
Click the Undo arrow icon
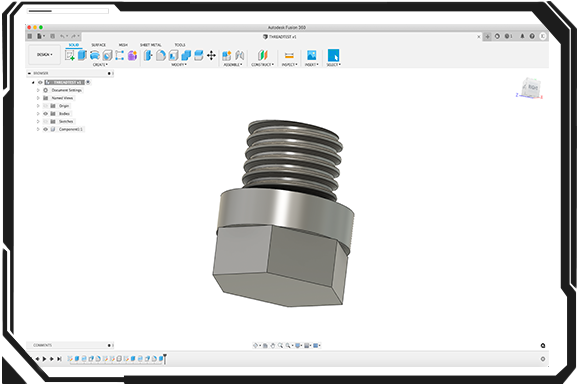tap(63, 36)
